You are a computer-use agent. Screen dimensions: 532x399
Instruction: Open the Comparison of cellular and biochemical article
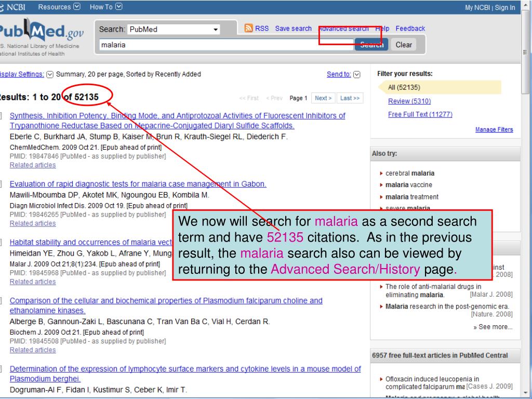coord(166,305)
